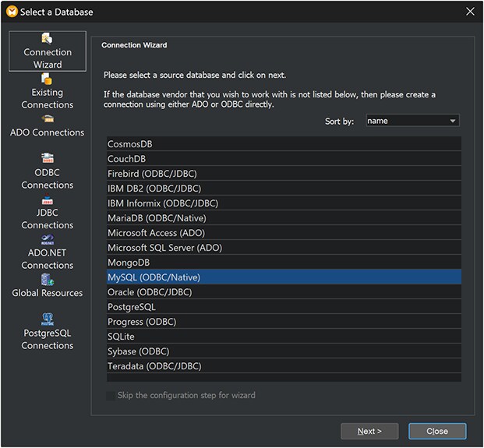Pick MariaDB (ODBC/Native) in the list
The image size is (484, 448).
coord(284,218)
